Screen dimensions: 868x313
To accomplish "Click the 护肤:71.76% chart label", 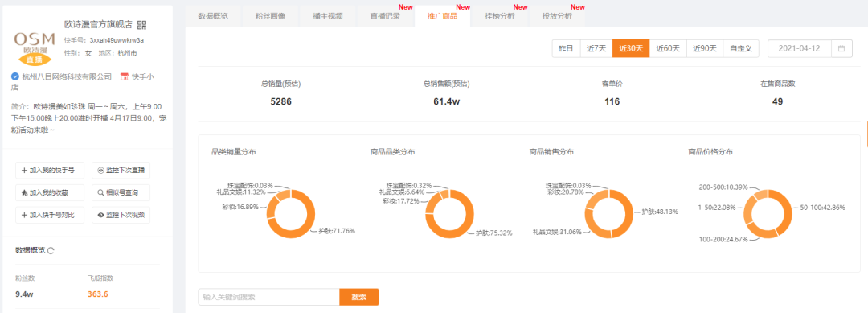I will pos(337,231).
